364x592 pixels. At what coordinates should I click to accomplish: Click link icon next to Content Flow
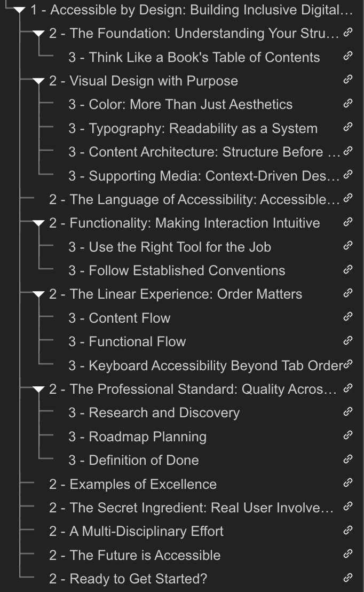(348, 317)
